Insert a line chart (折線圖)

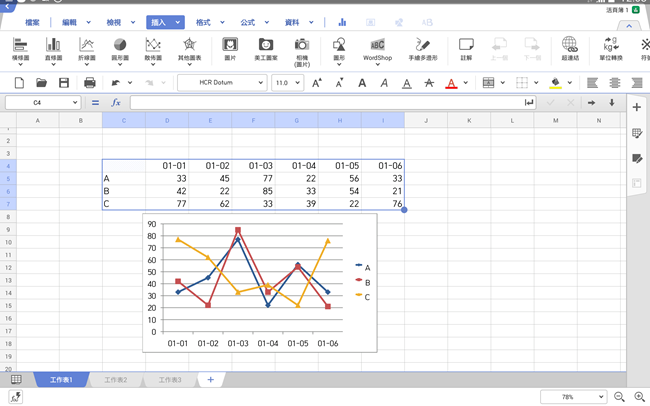coord(87,50)
